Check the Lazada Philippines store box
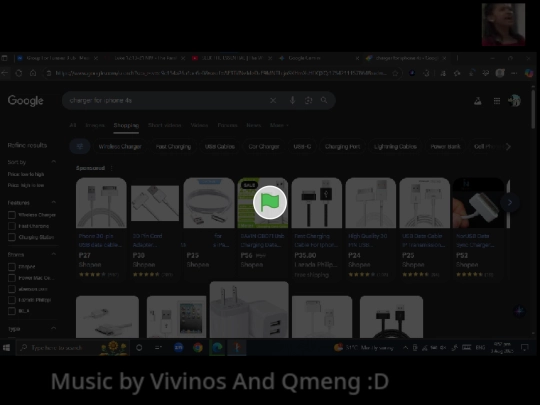This screenshot has width=540, height=405. [12, 300]
